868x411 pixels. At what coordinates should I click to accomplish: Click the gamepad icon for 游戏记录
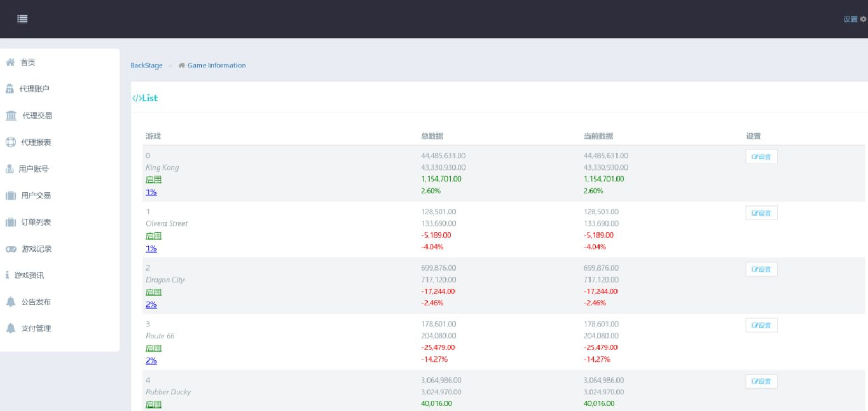11,249
